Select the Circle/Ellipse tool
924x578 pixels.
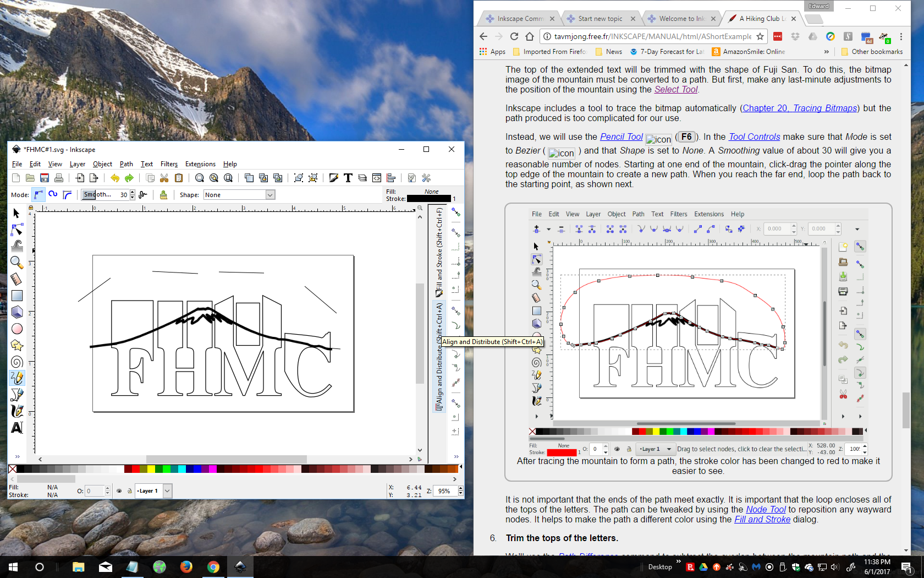(x=16, y=329)
